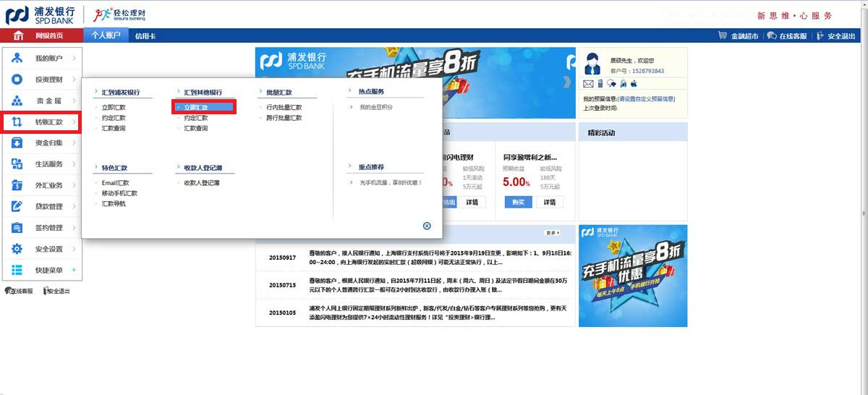
Task: Expand 贵金属 using its chevron arrow
Action: click(74, 101)
